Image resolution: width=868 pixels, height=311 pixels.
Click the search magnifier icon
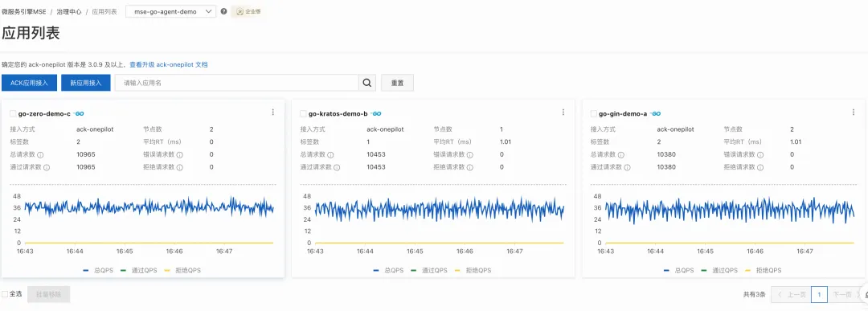(367, 83)
